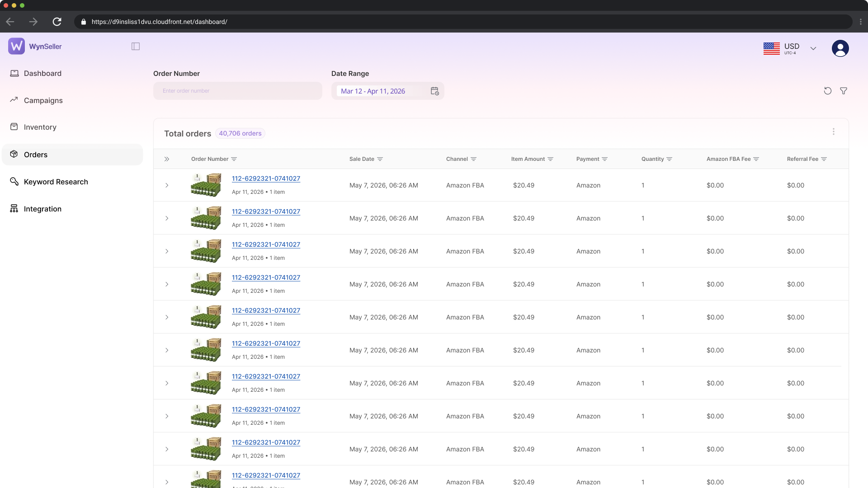Click the Payment column filter icon

click(x=604, y=159)
